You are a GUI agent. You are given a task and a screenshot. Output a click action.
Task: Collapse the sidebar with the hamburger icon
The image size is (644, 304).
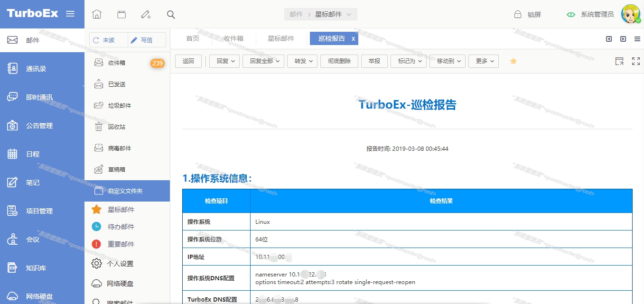click(70, 14)
